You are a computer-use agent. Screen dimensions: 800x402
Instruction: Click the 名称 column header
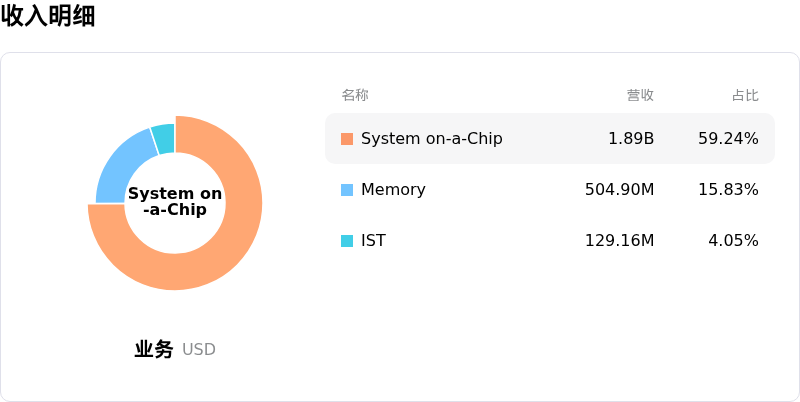(355, 95)
